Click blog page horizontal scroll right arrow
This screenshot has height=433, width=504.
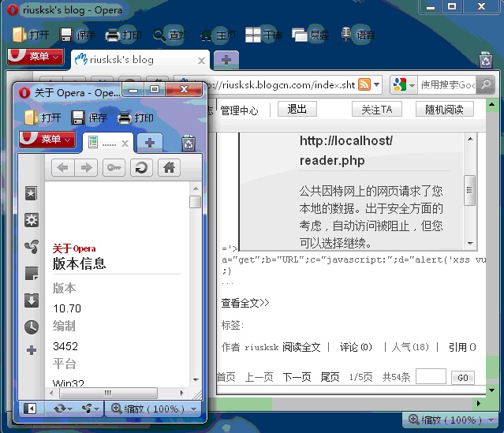(x=479, y=403)
